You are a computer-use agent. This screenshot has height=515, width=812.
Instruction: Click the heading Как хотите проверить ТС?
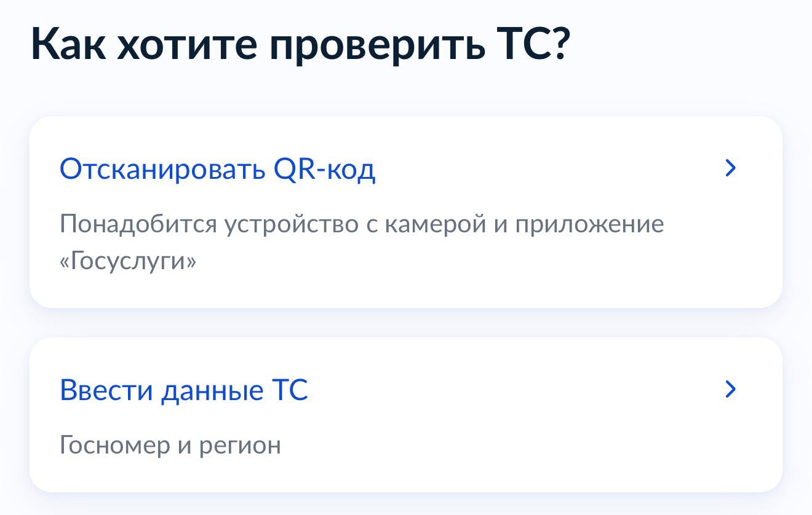(x=301, y=44)
